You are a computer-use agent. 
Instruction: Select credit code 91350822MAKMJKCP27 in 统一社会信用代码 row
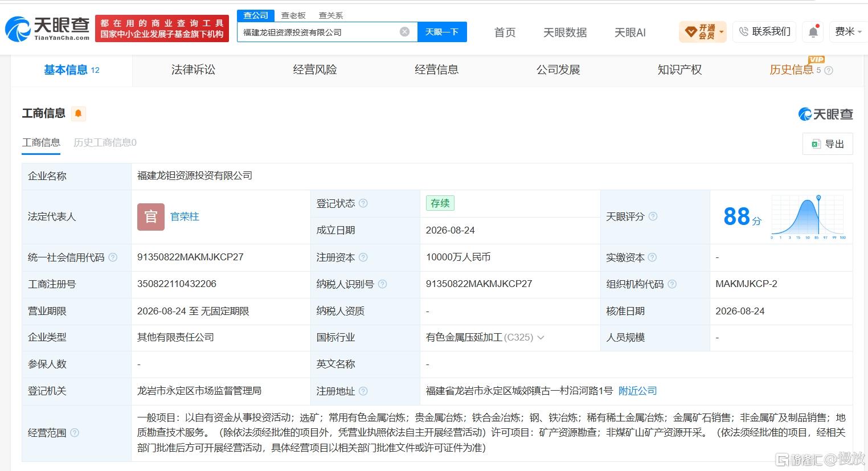pos(190,257)
